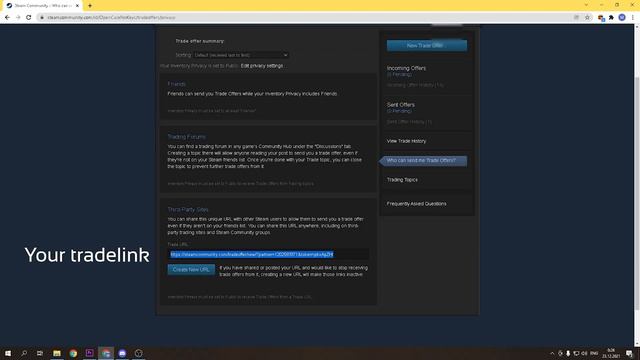Viewport: 640px width, 360px height.
Task: Open View Trade History
Action: (x=406, y=141)
